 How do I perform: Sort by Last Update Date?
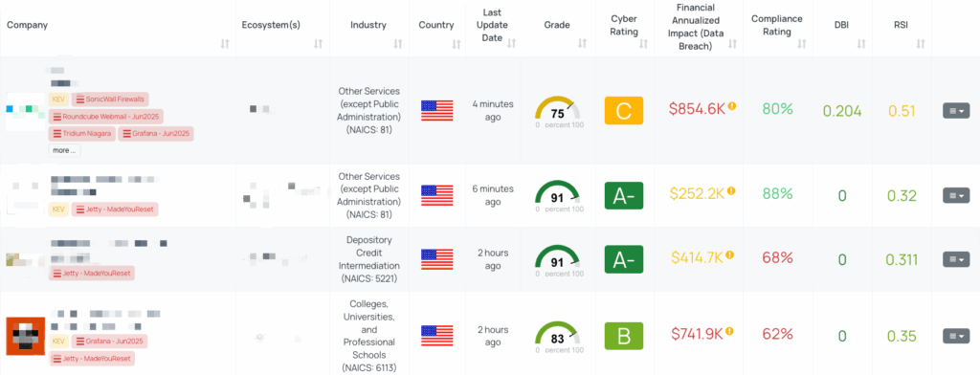pos(512,44)
